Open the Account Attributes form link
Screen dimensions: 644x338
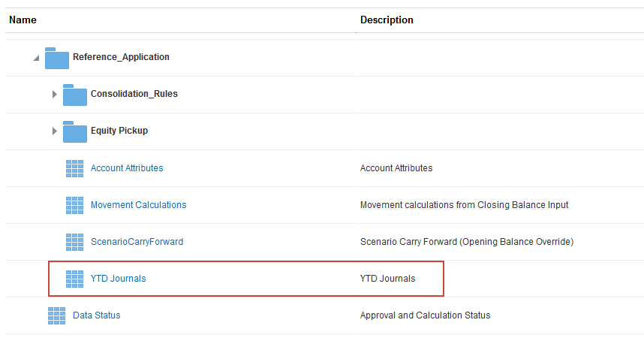pyautogui.click(x=126, y=168)
